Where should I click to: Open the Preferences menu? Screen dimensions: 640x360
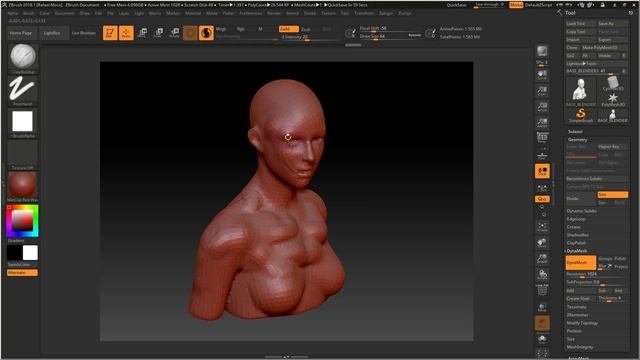click(x=251, y=13)
